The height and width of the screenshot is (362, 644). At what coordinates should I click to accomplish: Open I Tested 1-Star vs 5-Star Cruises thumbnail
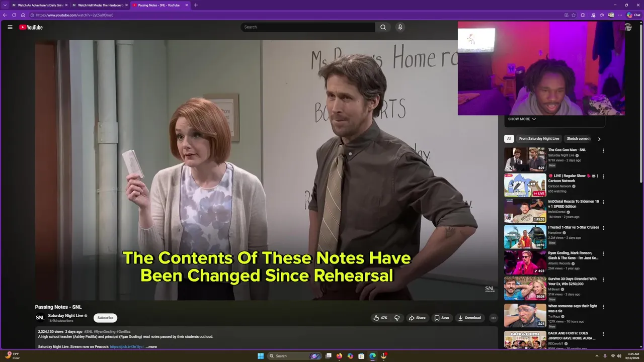click(525, 236)
